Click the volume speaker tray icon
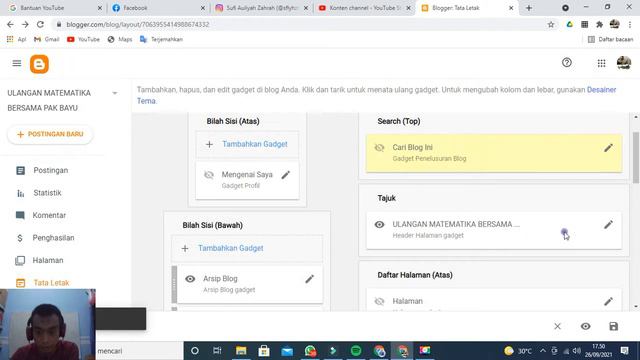Image resolution: width=640 pixels, height=360 pixels. [577, 351]
